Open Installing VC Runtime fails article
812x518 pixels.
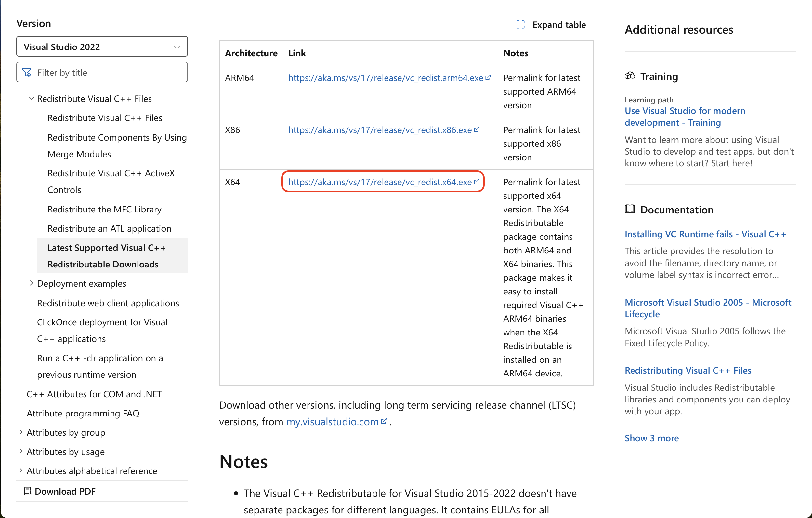click(705, 234)
